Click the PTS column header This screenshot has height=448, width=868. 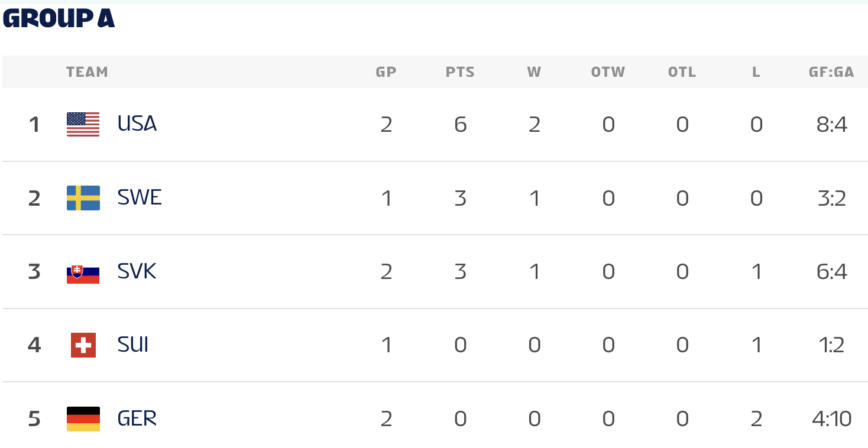click(x=460, y=72)
